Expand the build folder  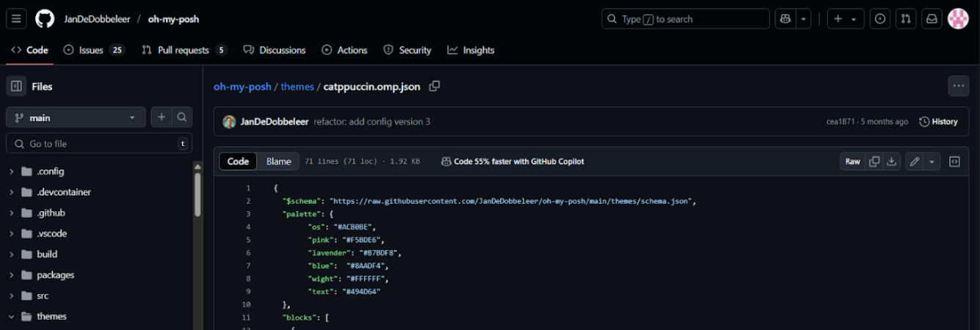(11, 254)
